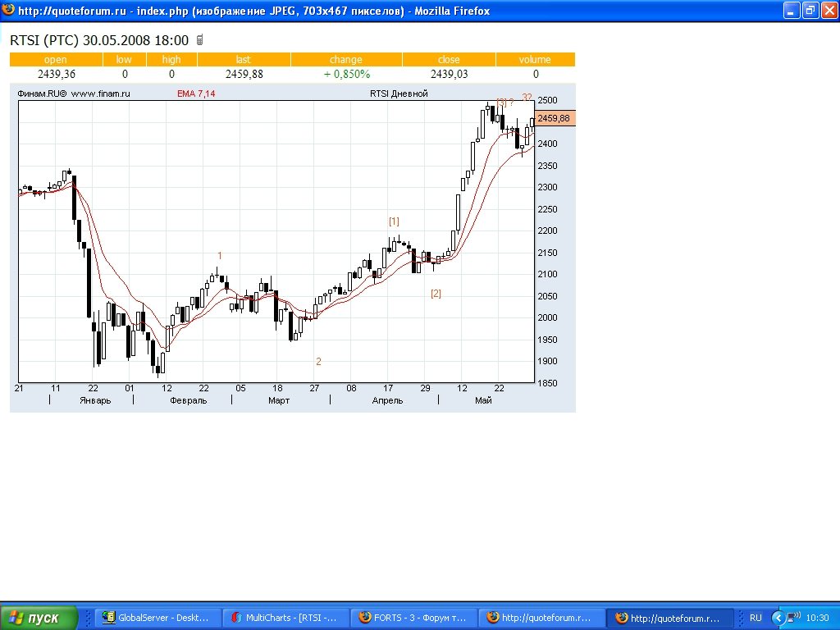840x630 pixels.
Task: Click the EMA 7,14 indicator label
Action: coord(196,94)
